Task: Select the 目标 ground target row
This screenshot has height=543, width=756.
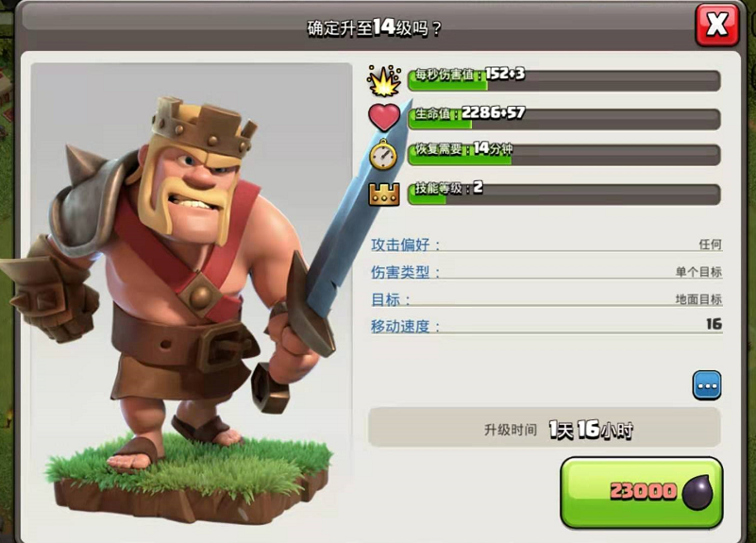Action: coord(546,299)
